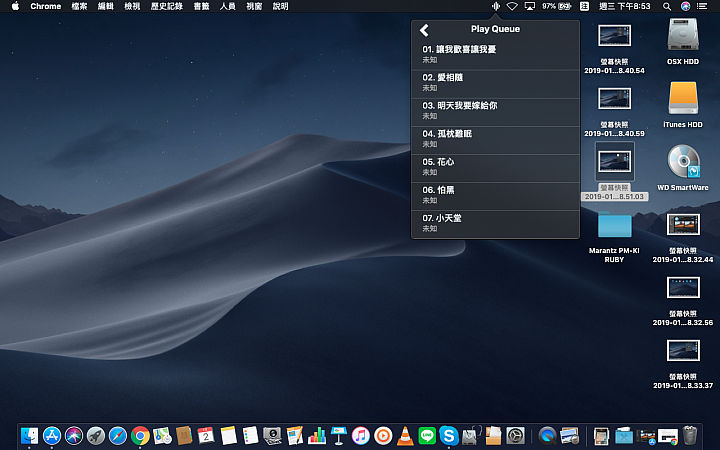Choose track 04. 孤枕難眠
The height and width of the screenshot is (450, 720).
[x=495, y=140]
